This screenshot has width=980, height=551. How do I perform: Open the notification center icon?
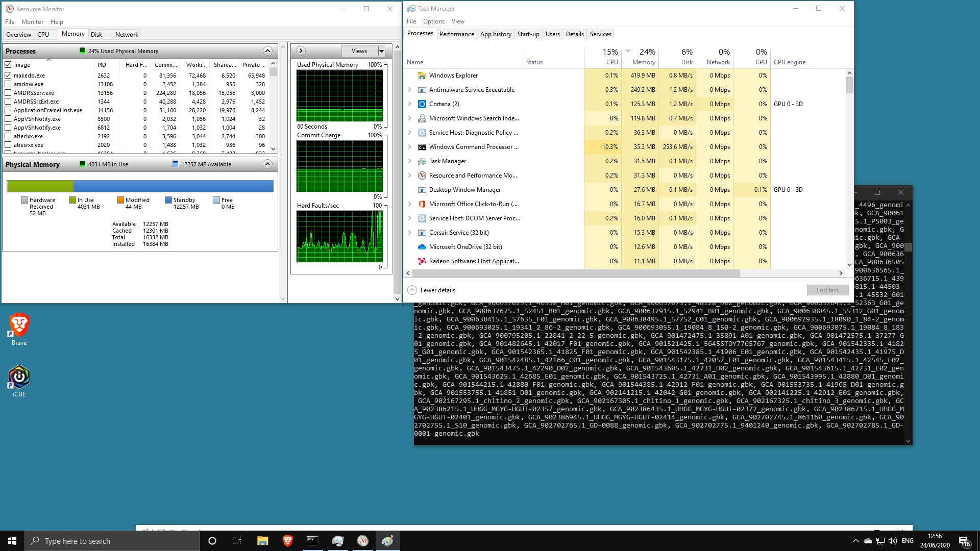[964, 541]
